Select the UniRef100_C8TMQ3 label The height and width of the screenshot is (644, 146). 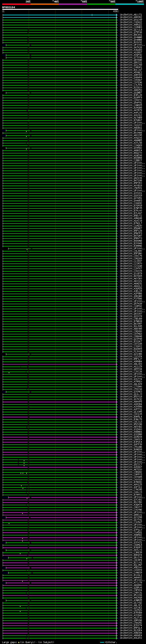click(x=131, y=334)
